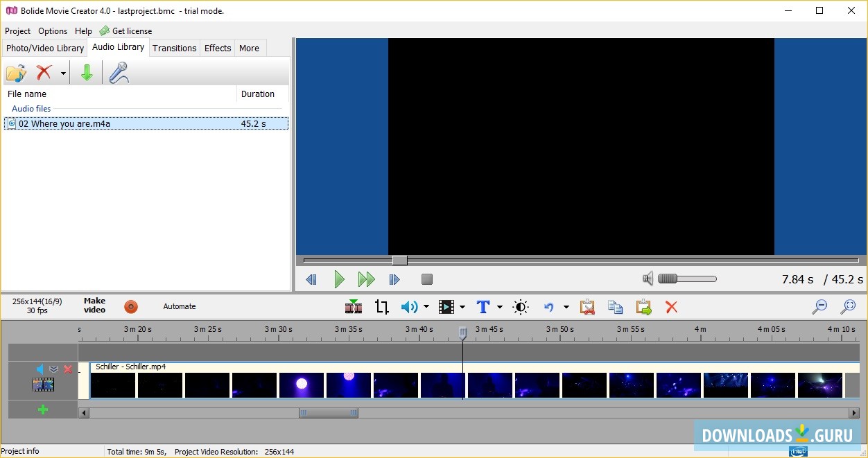The width and height of the screenshot is (868, 458).
Task: Click the brightness and contrast icon
Action: 521,307
